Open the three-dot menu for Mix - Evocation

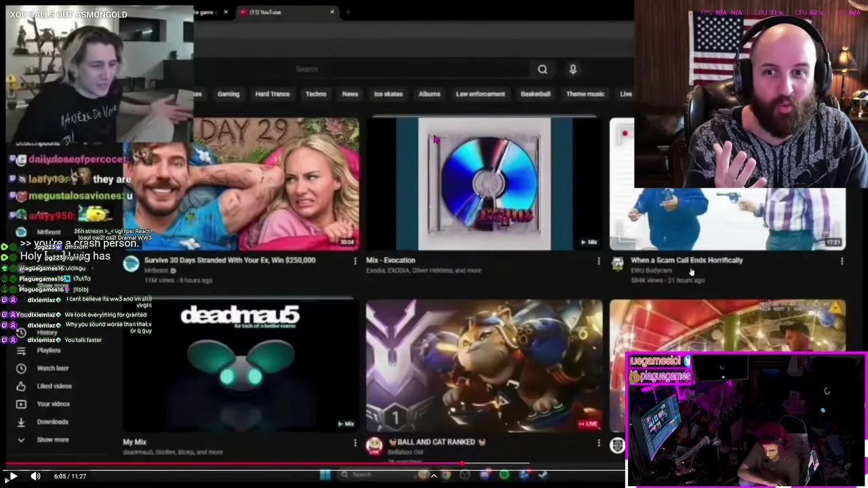point(598,261)
